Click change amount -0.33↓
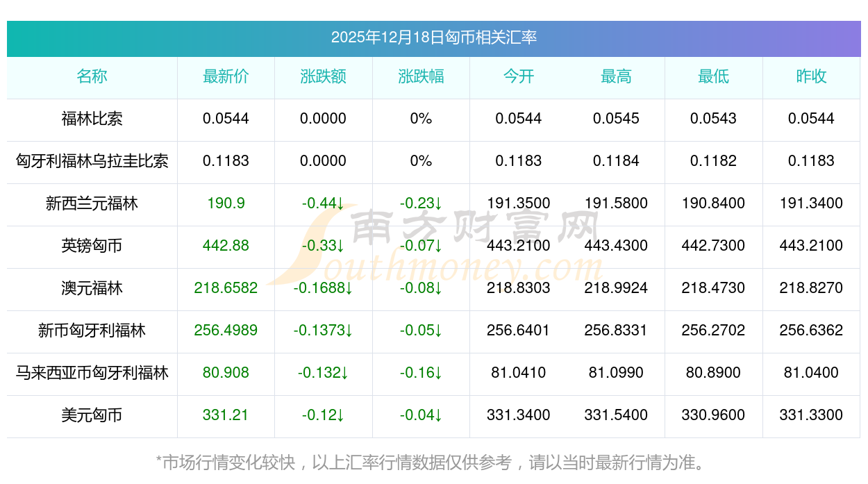Image resolution: width=868 pixels, height=484 pixels. (324, 246)
